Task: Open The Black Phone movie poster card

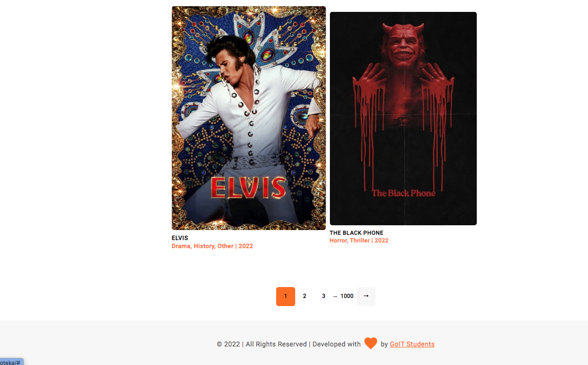Action: point(403,118)
